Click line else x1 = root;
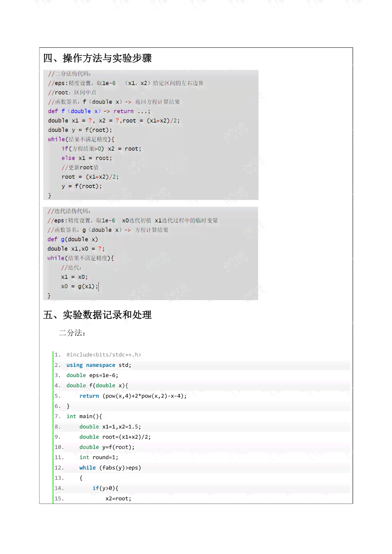 point(87,158)
